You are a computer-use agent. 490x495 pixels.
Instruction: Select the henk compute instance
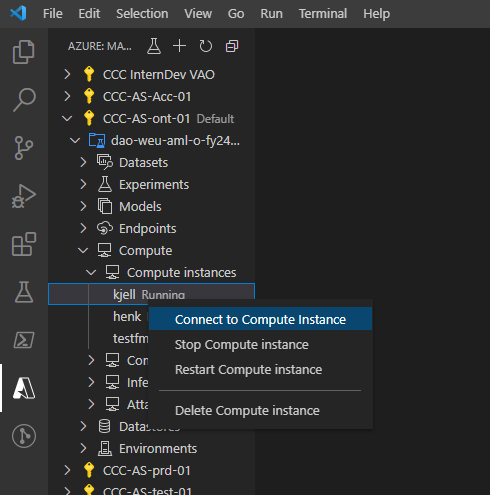coord(127,316)
